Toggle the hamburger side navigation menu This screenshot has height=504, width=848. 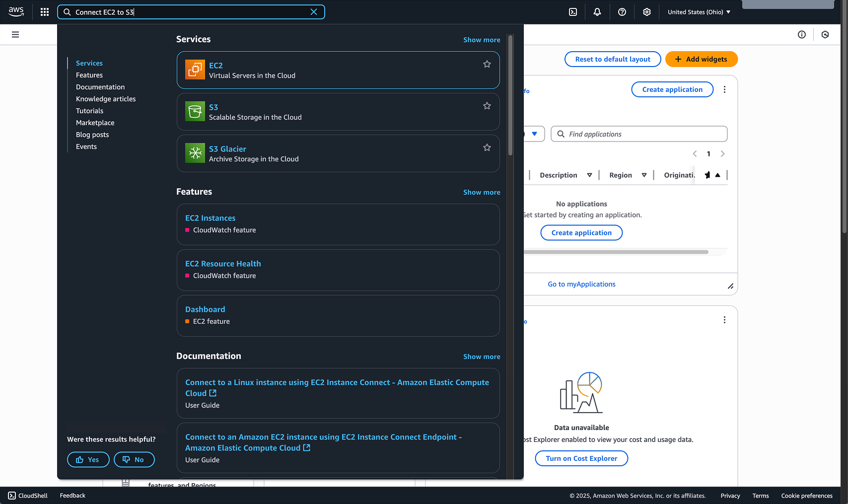15,34
